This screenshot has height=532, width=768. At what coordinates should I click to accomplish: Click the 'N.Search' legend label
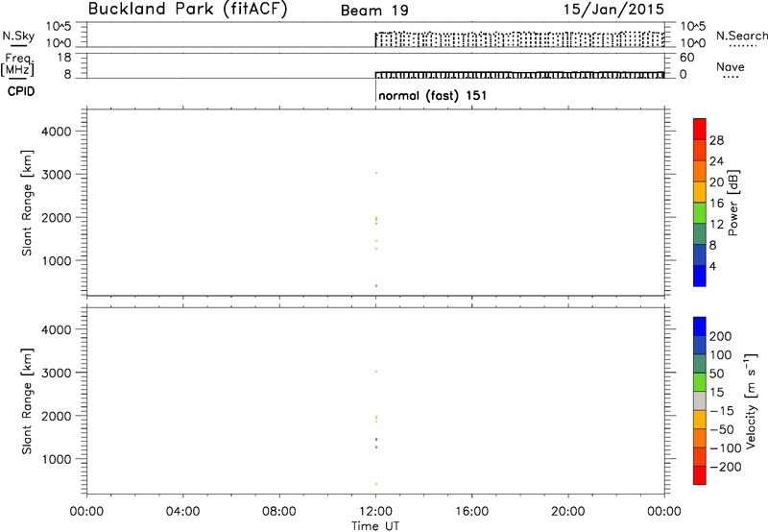[x=741, y=36]
